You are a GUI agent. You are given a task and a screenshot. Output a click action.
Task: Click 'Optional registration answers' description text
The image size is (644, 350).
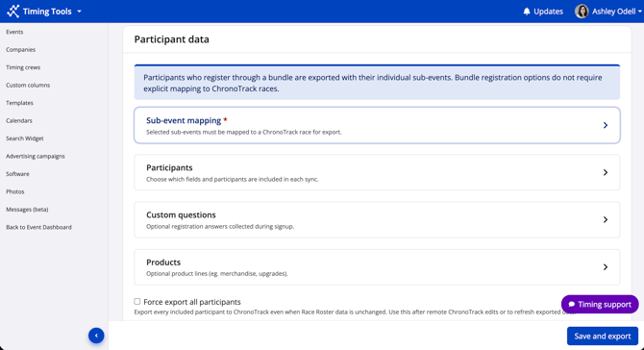point(220,226)
